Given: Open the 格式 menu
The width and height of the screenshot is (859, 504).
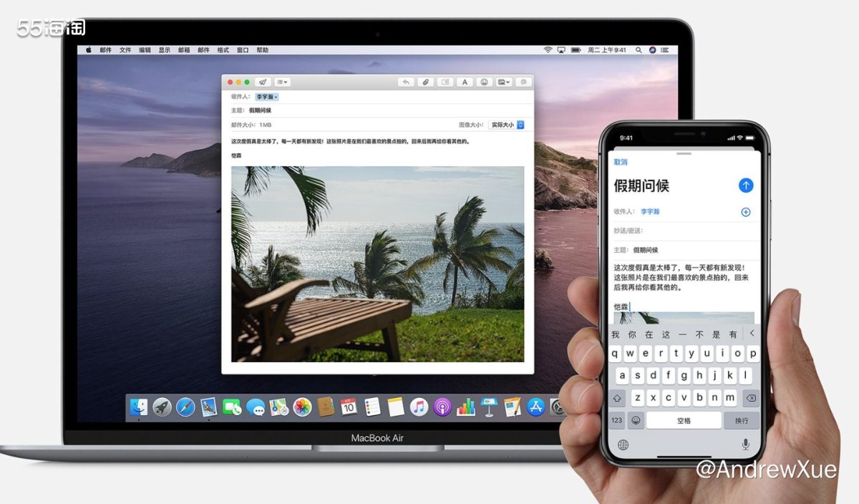Looking at the screenshot, I should click(x=223, y=50).
